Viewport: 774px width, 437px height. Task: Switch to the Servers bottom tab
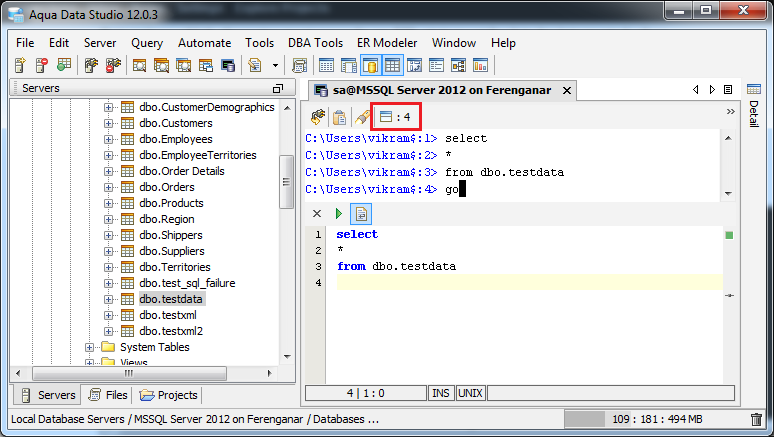pyautogui.click(x=48, y=395)
